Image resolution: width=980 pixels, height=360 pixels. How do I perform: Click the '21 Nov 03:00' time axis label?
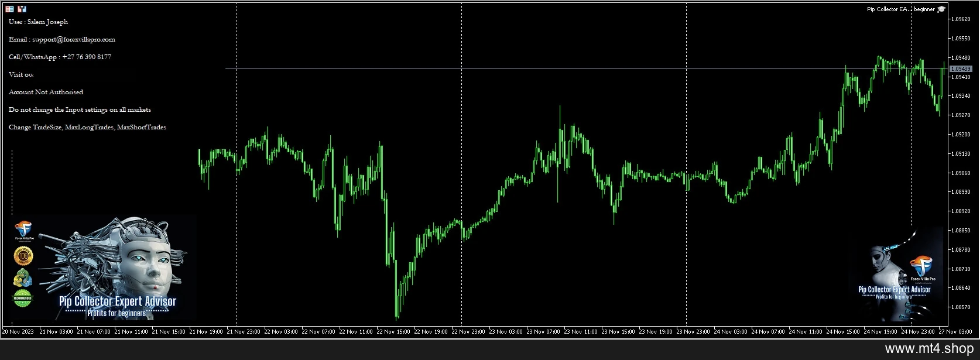pos(56,332)
